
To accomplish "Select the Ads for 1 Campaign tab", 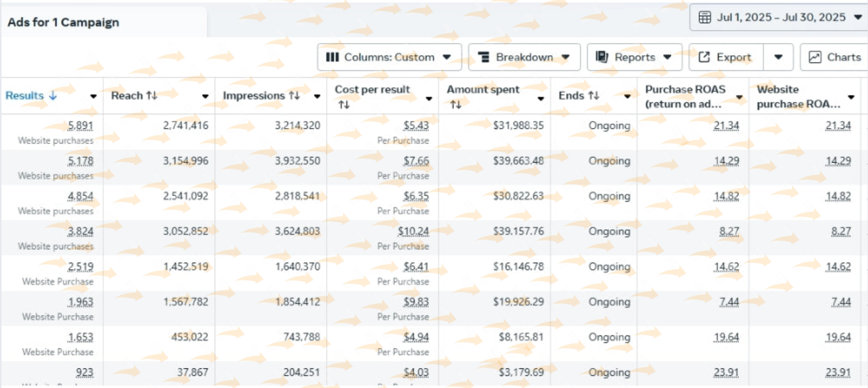I will (63, 22).
